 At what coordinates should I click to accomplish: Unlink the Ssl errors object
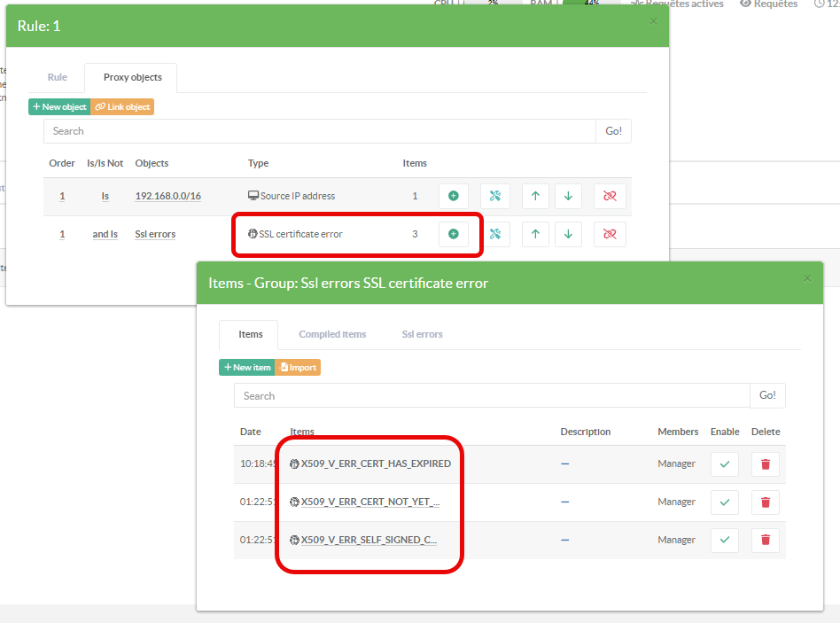610,234
